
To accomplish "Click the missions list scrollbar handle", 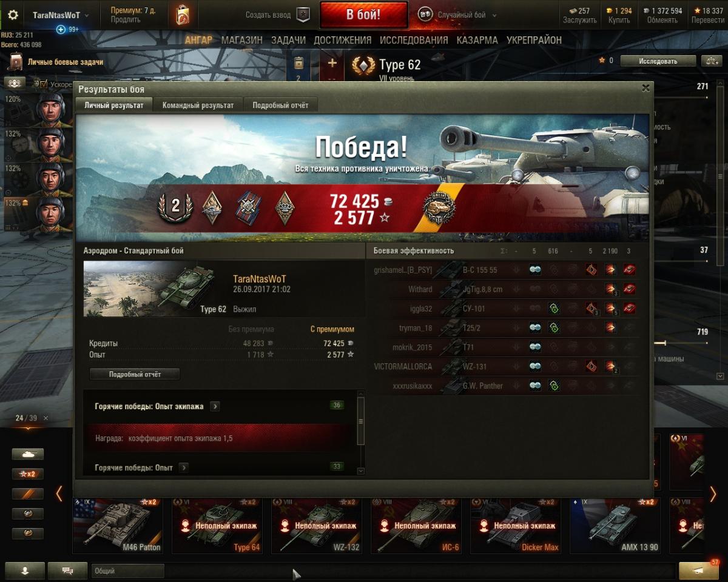I will pos(360,421).
